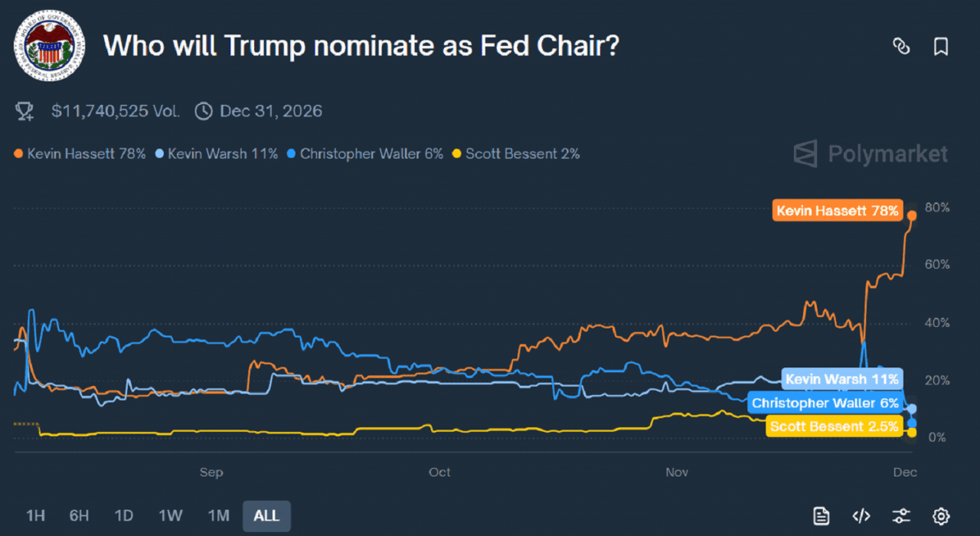980x536 pixels.
Task: Click the Kevin Hassett 78% chart label
Action: [x=837, y=211]
